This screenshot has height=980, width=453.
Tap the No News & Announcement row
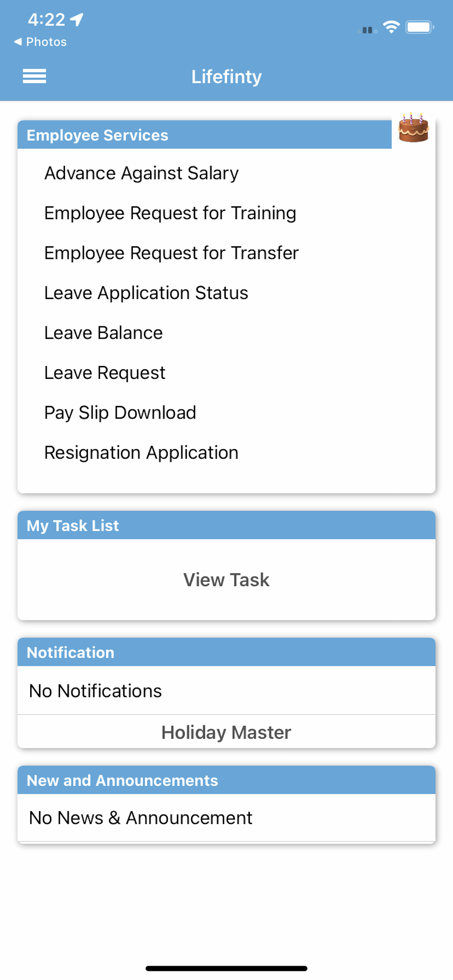coord(226,817)
